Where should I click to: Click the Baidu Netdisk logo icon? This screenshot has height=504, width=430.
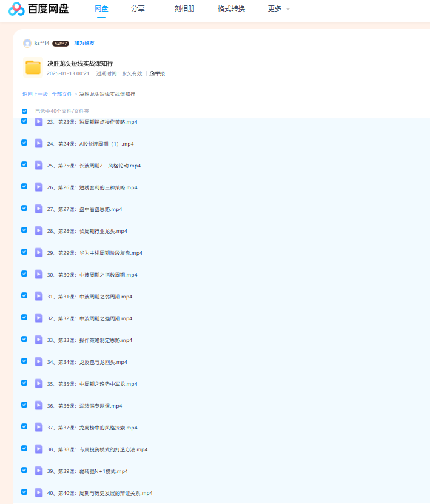16,8
